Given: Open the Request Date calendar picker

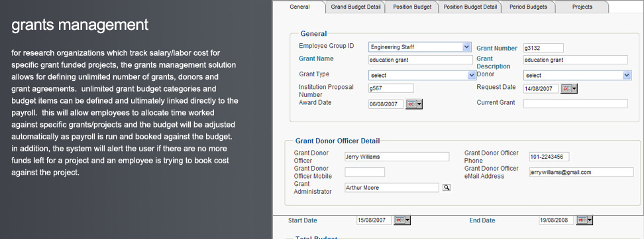Looking at the screenshot, I should (569, 88).
